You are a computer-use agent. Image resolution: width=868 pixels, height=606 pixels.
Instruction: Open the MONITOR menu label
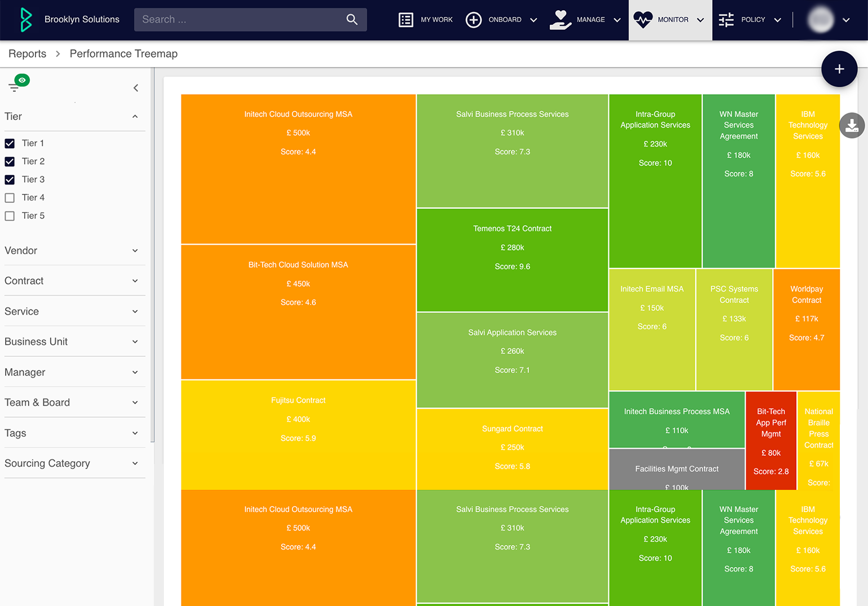(x=673, y=20)
